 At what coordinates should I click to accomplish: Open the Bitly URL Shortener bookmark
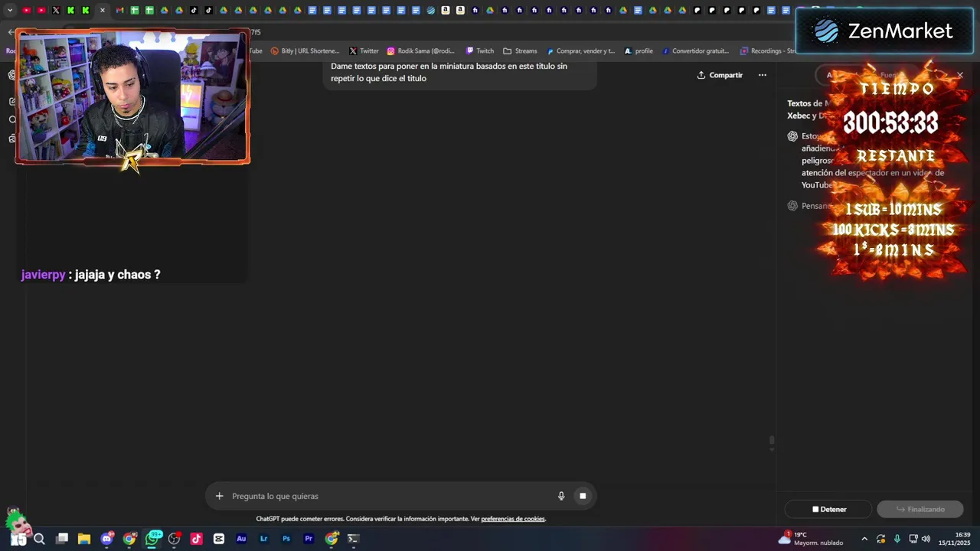(x=305, y=51)
